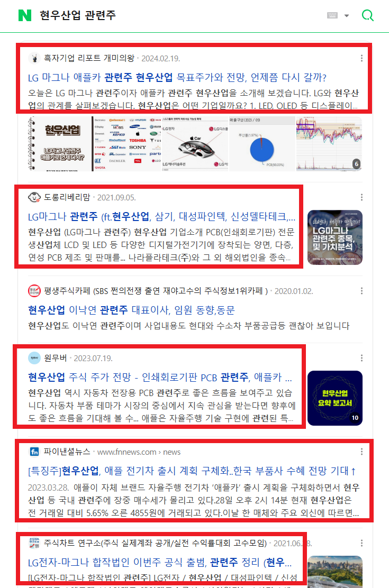The height and width of the screenshot is (588, 389).
Task: Open 'LG마그나 관련주 (ft.현우산업' post title
Action: 162,217
